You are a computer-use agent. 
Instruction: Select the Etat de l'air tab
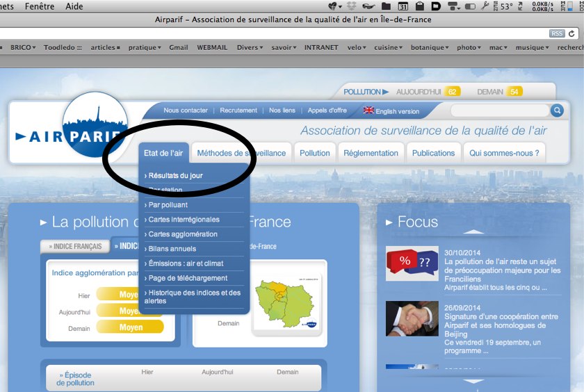click(163, 153)
